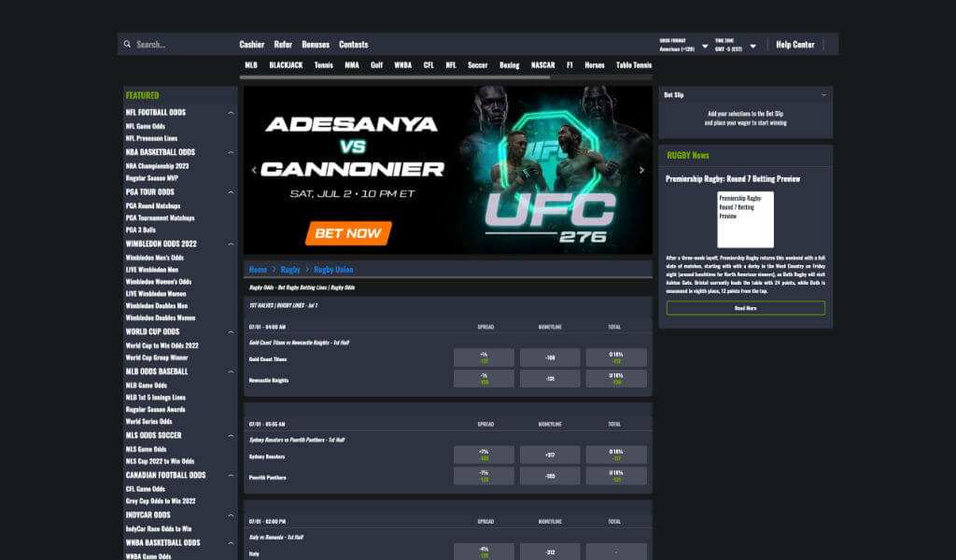Select the MLB sport tab
Image resolution: width=956 pixels, height=560 pixels.
(251, 65)
